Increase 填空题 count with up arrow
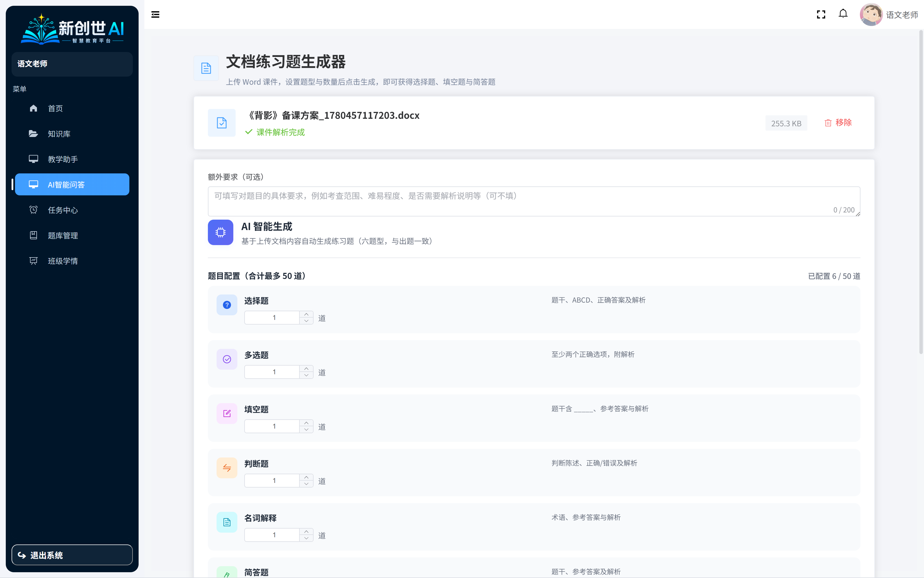924x578 pixels. click(306, 423)
